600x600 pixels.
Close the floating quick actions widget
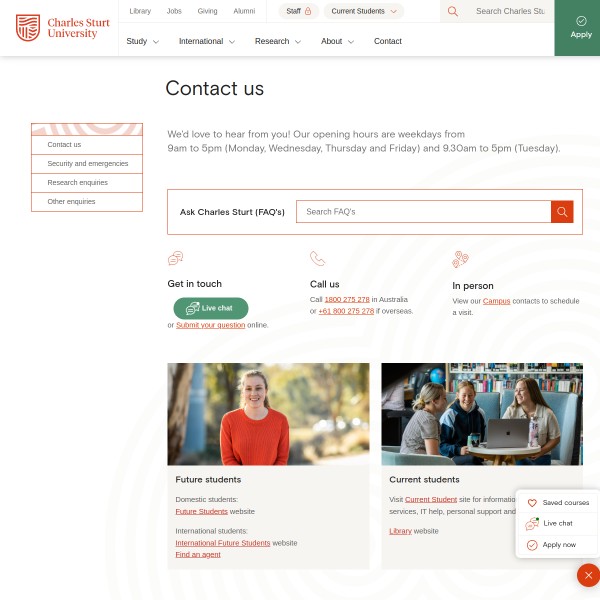click(x=588, y=575)
